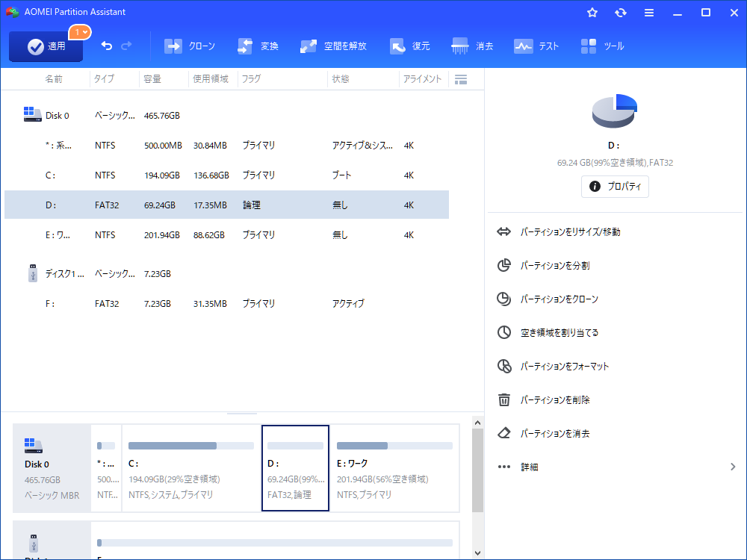Select the F: FAT32 partition row
The image size is (747, 560).
[x=227, y=303]
